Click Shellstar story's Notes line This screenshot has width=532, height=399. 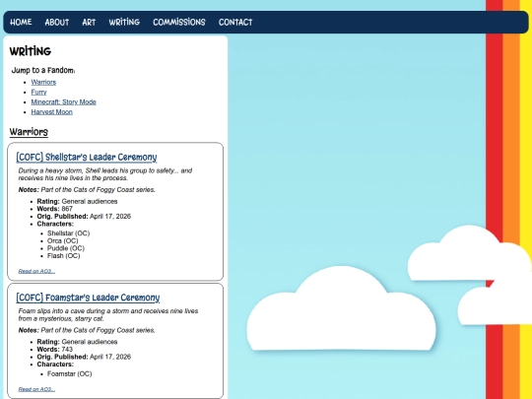pos(87,190)
